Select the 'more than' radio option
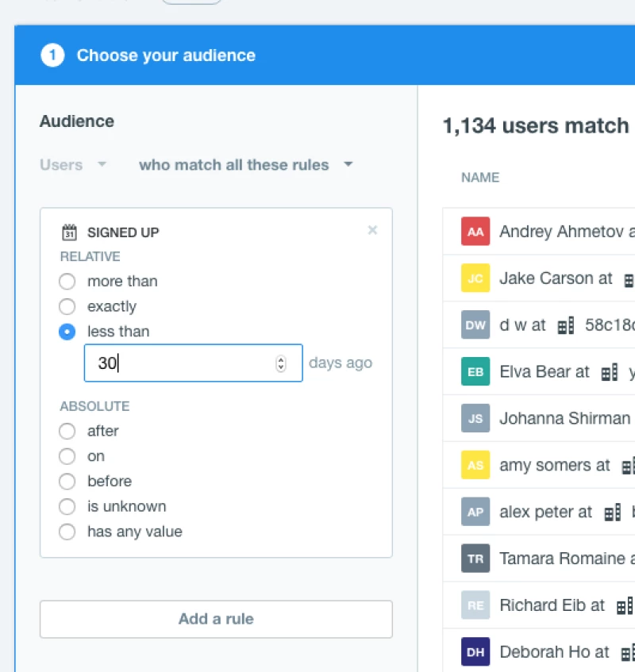Screen dimensions: 635x672 pyautogui.click(x=67, y=282)
